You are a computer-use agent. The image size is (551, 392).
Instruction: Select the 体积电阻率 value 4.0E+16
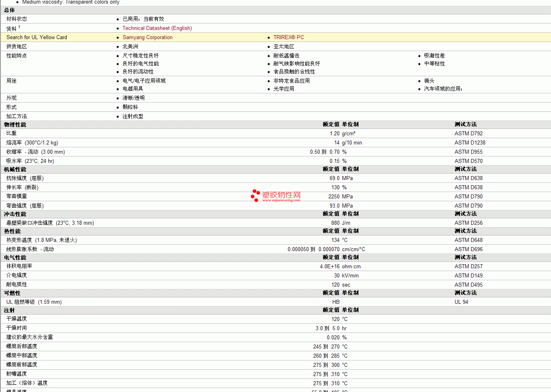330,267
